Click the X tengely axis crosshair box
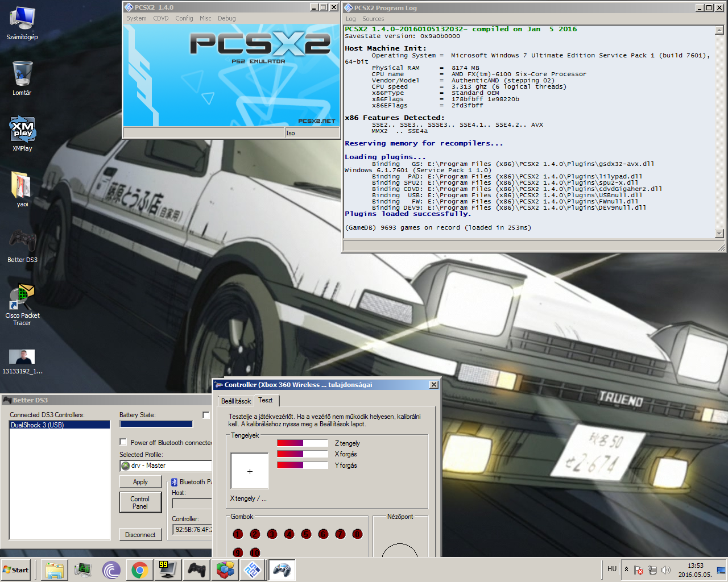Viewport: 728px width, 582px height. (250, 471)
